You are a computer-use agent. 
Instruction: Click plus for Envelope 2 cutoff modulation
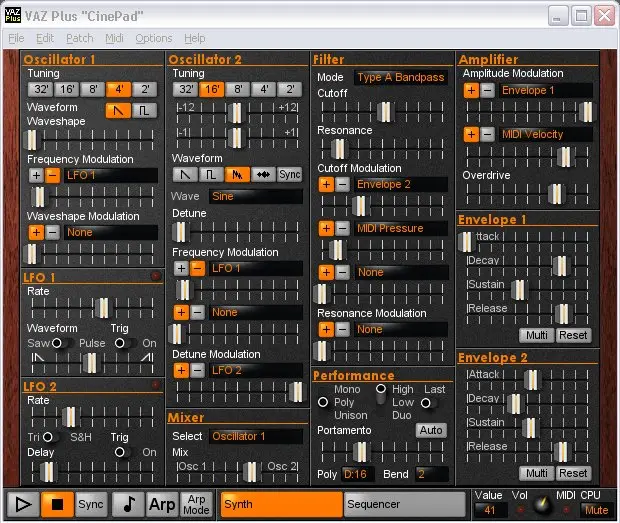point(326,184)
